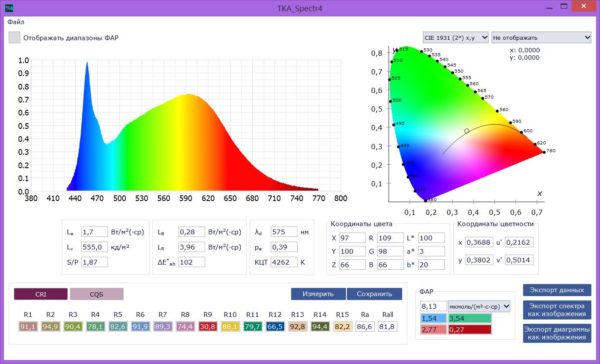The image size is (600, 364).
Task: Open the 'Не отображать' dropdown
Action: click(541, 38)
